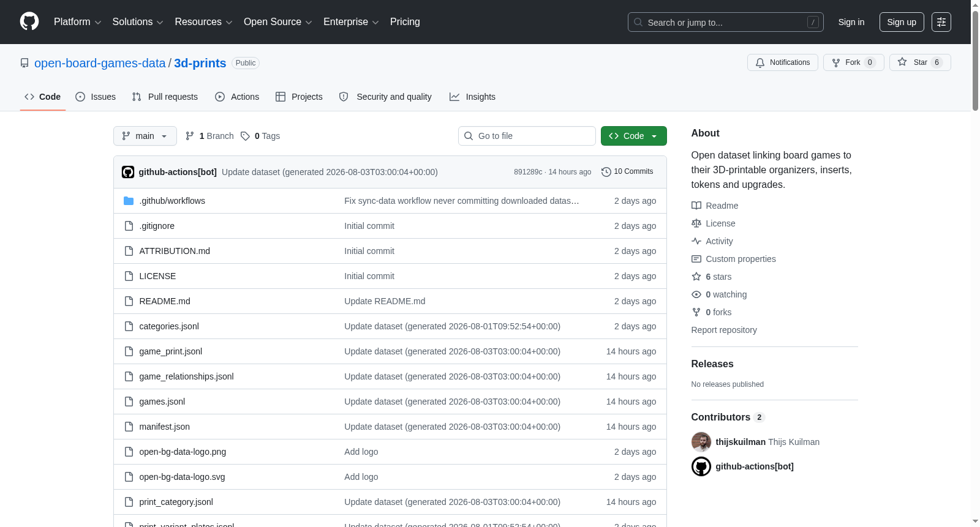980x527 pixels.
Task: Click the eye icon beside 0 watching
Action: coord(696,294)
